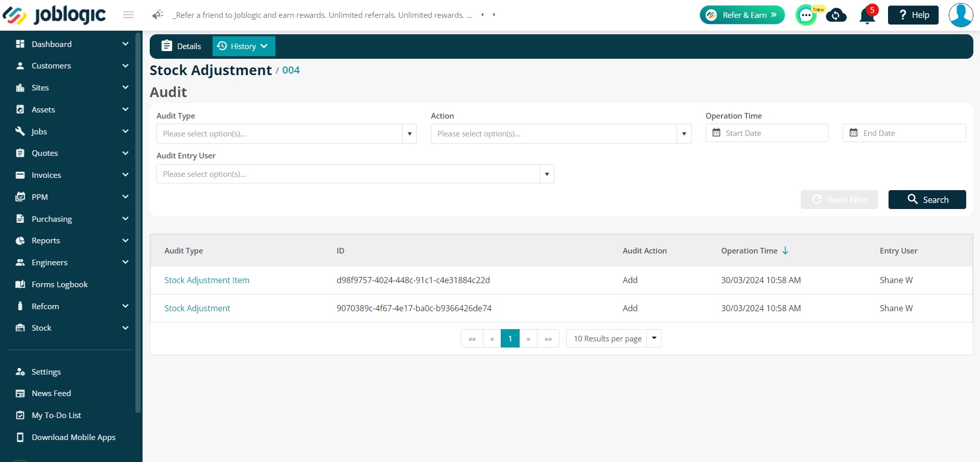The image size is (980, 462).
Task: Open News Feed in the sidebar
Action: tap(51, 394)
